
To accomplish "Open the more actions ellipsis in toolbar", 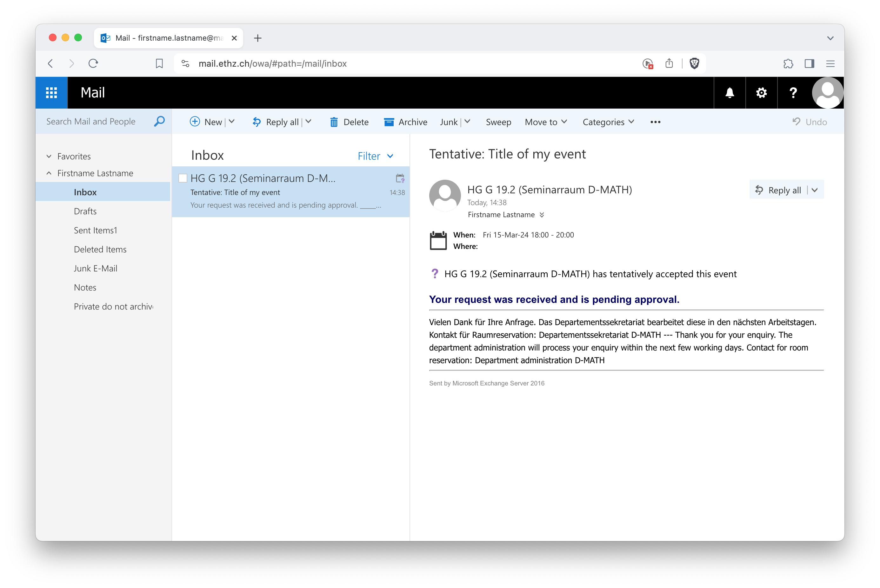I will (656, 122).
